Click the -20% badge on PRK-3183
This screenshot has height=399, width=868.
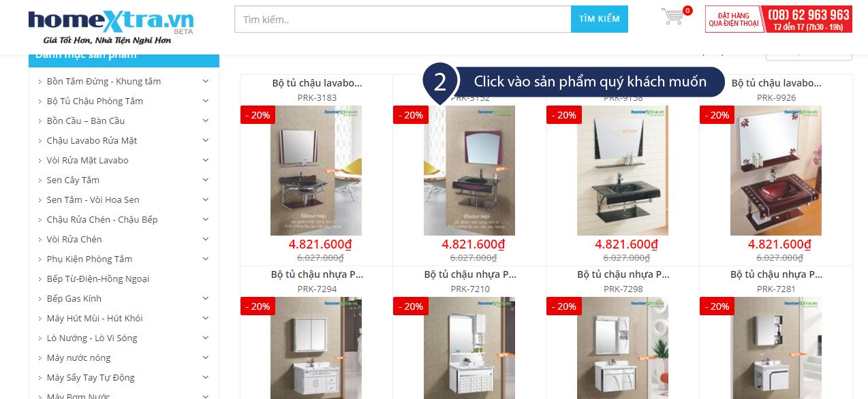[258, 115]
